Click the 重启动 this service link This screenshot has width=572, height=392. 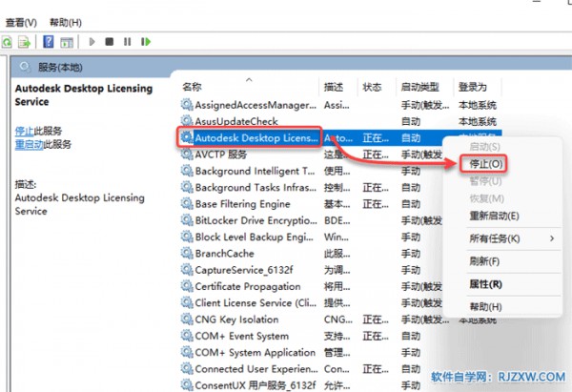(30, 144)
